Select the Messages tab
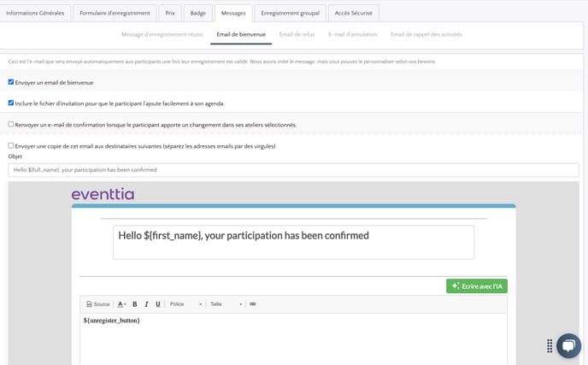The width and height of the screenshot is (588, 365). (x=233, y=13)
